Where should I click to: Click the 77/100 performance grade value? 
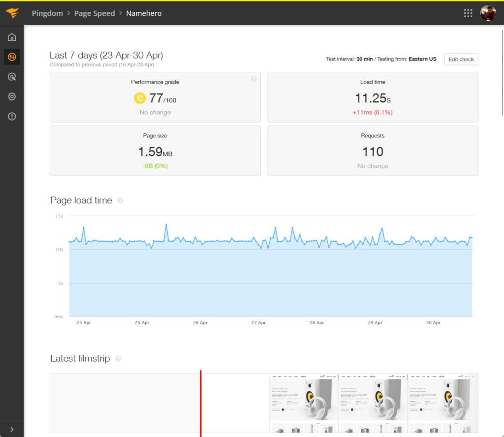click(162, 98)
